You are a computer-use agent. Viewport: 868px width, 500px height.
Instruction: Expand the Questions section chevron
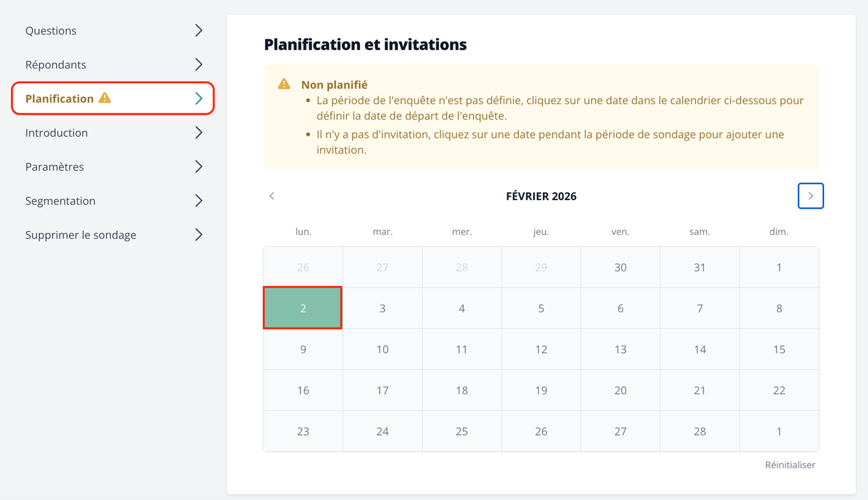pyautogui.click(x=199, y=29)
